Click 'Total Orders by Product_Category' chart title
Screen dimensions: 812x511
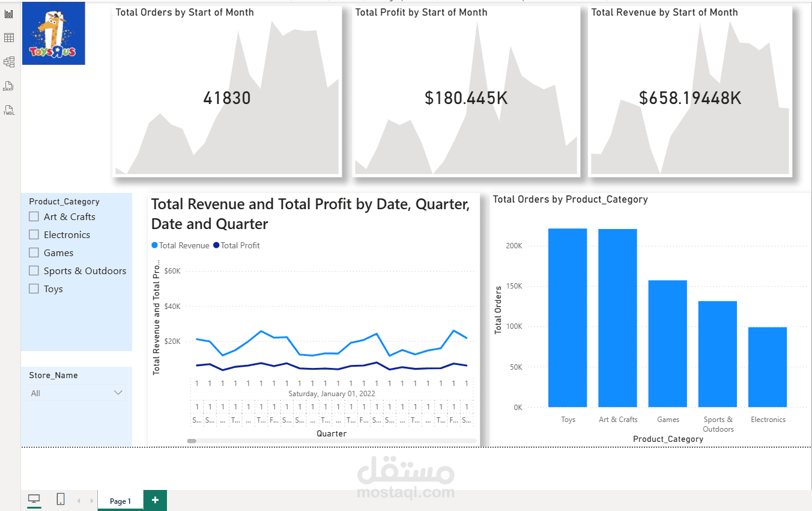(x=571, y=199)
